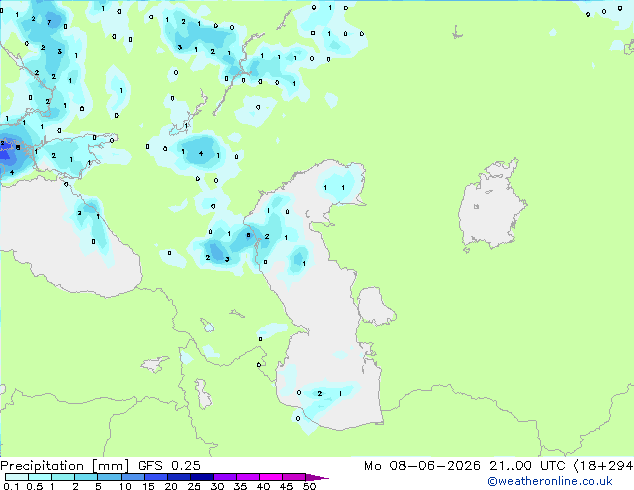Click the 2–5 mm legend swatch
The height and width of the screenshot is (490, 634).
pyautogui.click(x=86, y=477)
